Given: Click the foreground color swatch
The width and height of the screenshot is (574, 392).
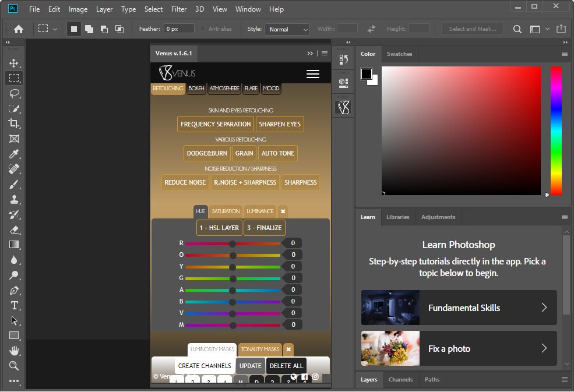Looking at the screenshot, I should coord(366,73).
